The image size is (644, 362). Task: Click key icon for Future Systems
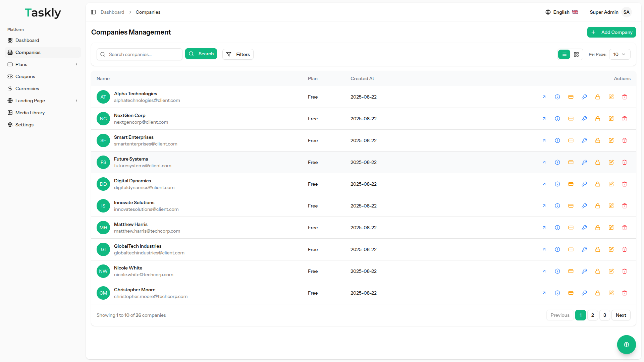click(x=584, y=162)
